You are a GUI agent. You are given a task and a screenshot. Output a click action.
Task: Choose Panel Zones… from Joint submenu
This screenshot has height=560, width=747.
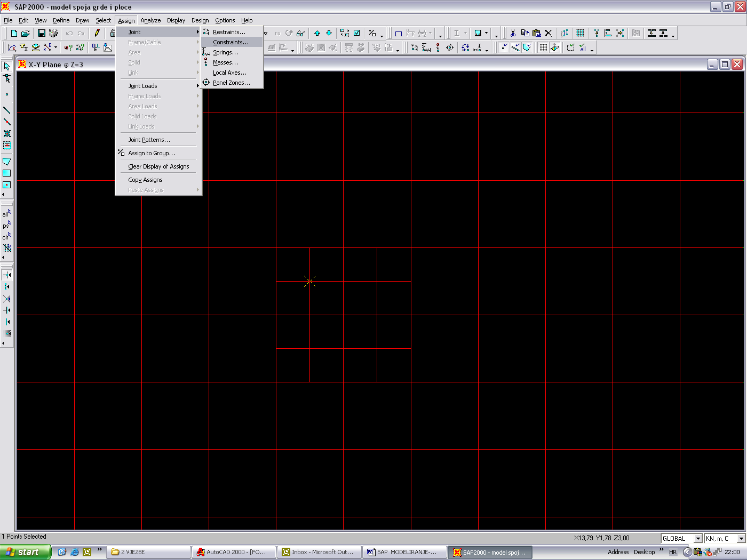pyautogui.click(x=232, y=83)
